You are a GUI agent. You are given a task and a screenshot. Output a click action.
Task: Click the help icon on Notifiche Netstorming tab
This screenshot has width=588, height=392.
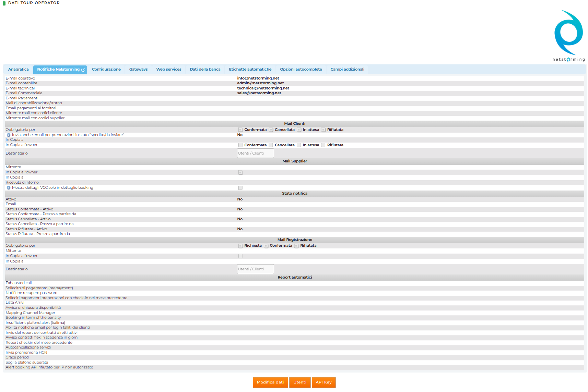tap(83, 70)
